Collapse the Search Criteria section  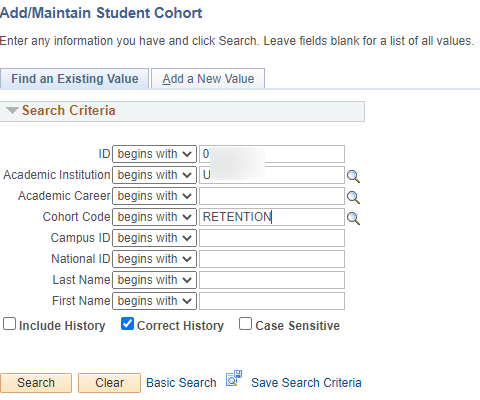point(12,110)
